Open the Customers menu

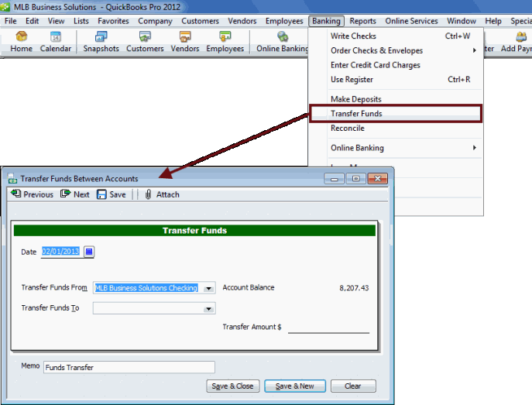200,21
